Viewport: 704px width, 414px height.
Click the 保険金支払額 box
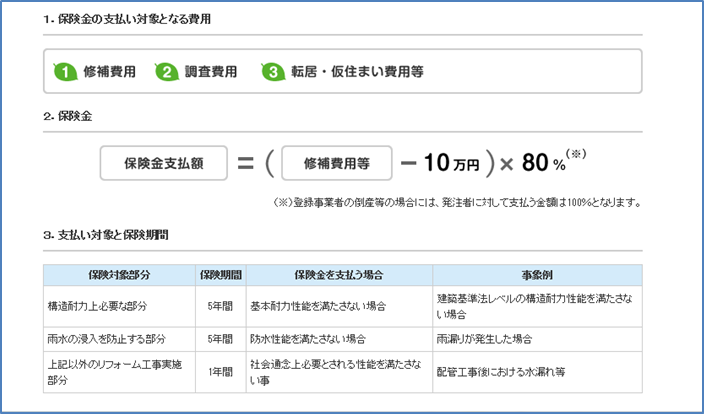[x=163, y=161]
